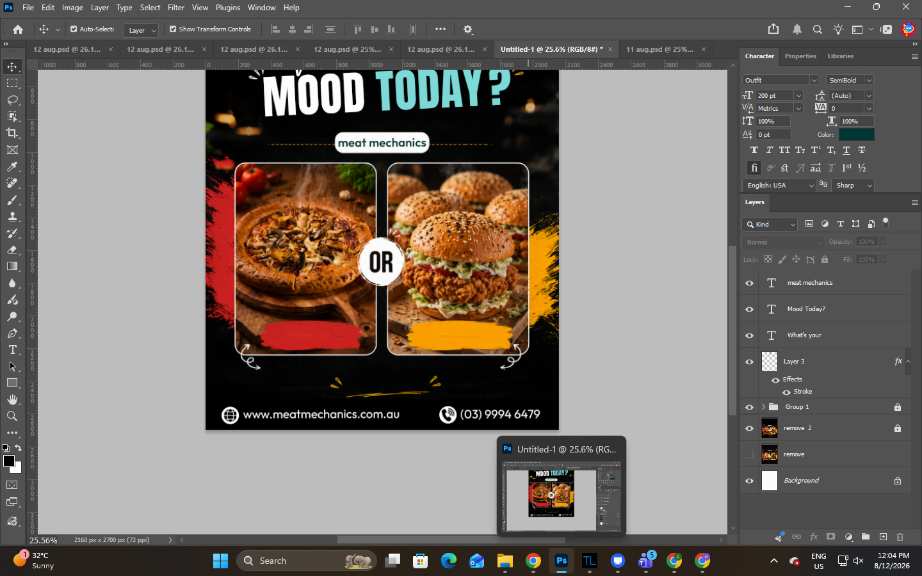Viewport: 922px width, 576px height.
Task: Click the Character text color swatch
Action: pos(856,135)
